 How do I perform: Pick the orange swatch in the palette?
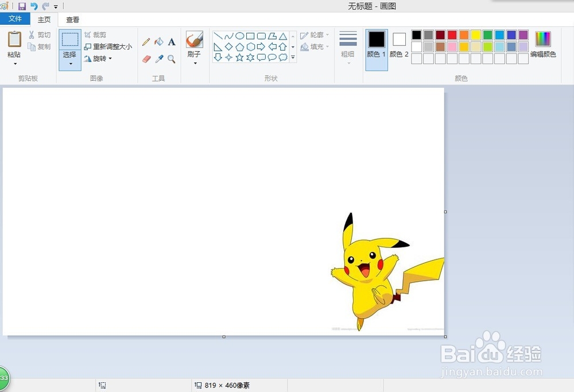464,35
